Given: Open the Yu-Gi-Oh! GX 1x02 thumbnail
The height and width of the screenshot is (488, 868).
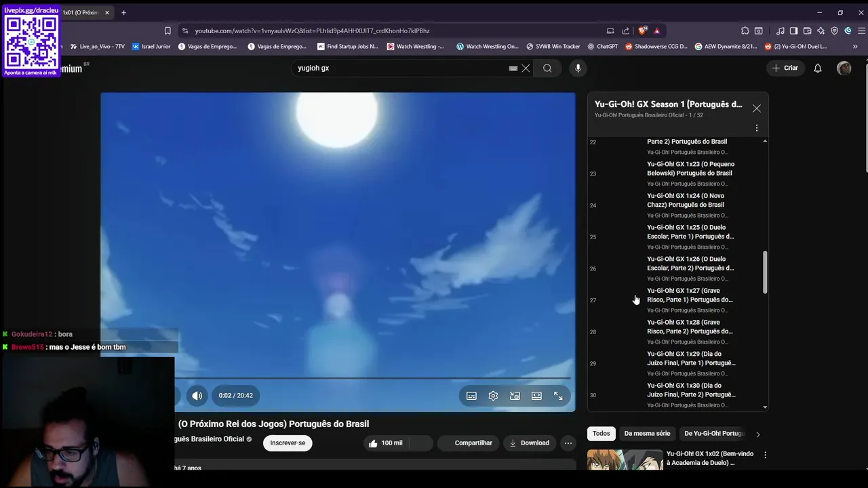Looking at the screenshot, I should [x=625, y=460].
